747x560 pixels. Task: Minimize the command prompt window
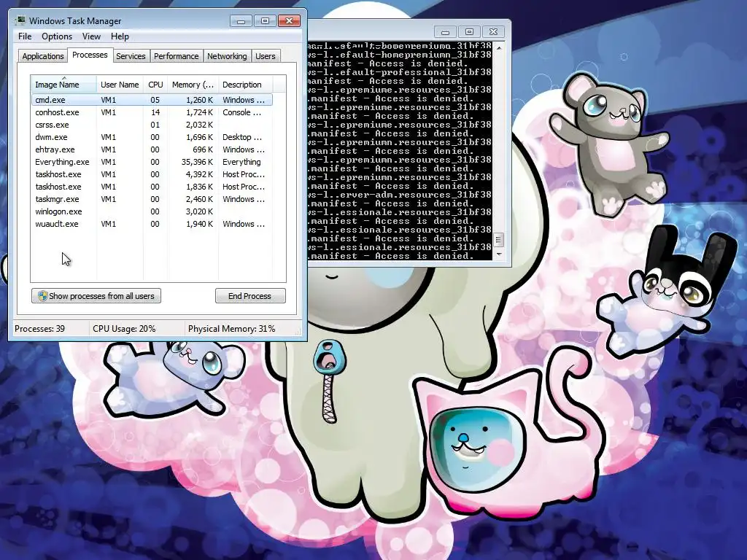[445, 32]
